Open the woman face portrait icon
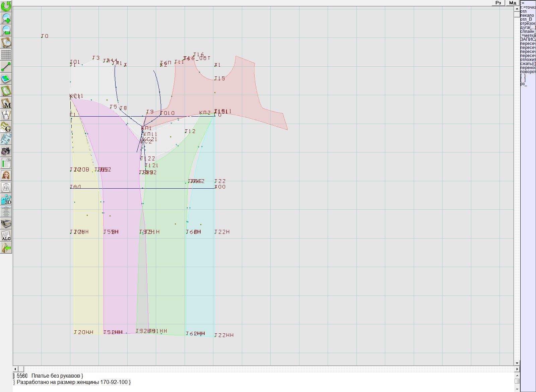 (x=6, y=175)
